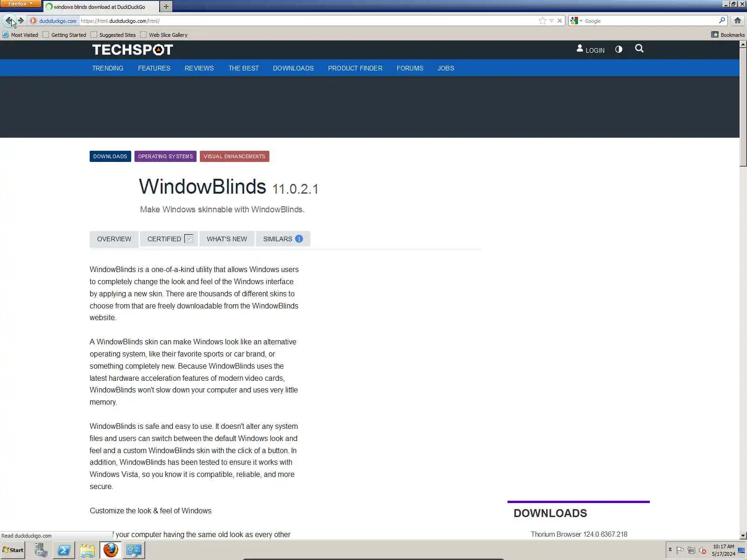The image size is (747, 560).
Task: Click the Downloads sidebar heading
Action: (x=550, y=513)
